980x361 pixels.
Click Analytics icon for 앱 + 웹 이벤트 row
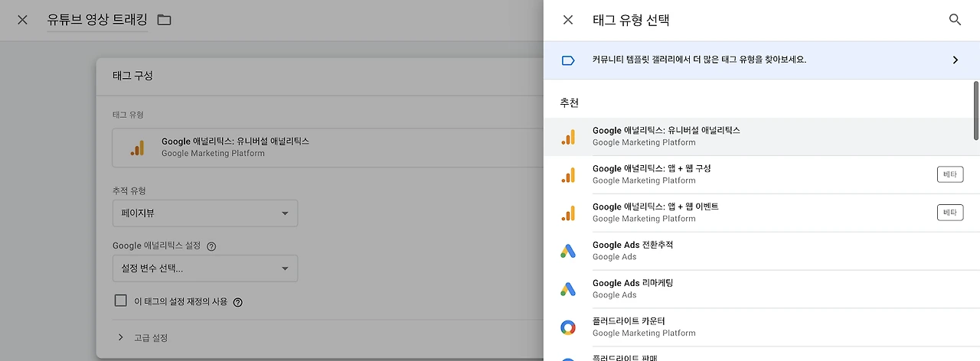coord(567,213)
